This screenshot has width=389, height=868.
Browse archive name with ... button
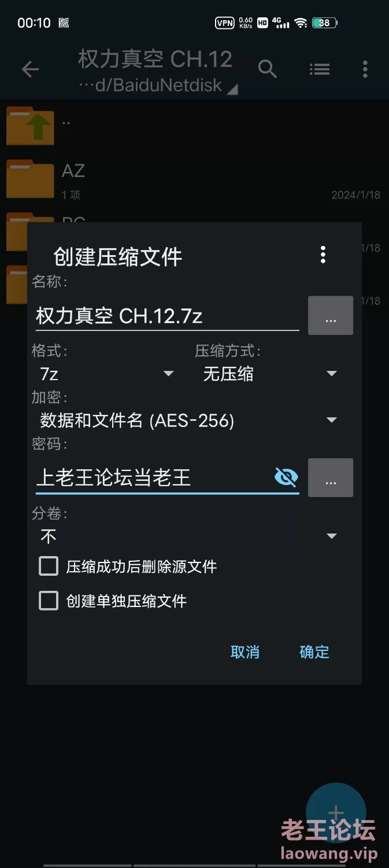[331, 315]
